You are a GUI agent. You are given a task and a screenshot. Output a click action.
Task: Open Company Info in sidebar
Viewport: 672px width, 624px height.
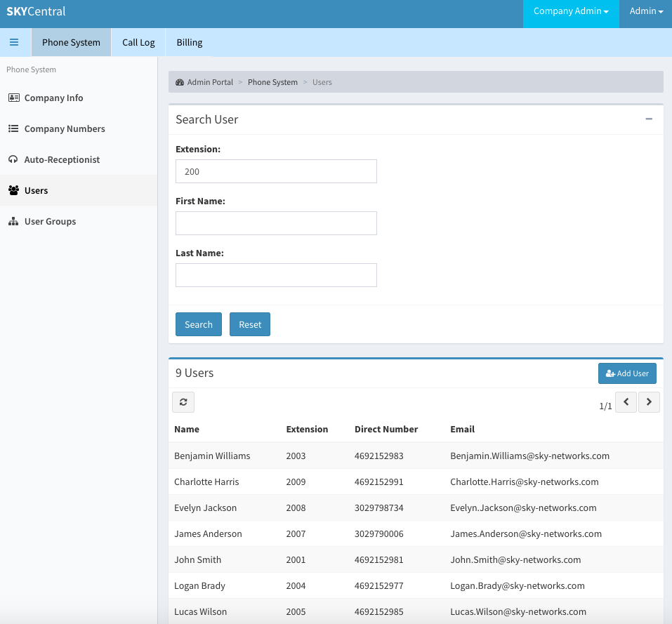(79, 98)
